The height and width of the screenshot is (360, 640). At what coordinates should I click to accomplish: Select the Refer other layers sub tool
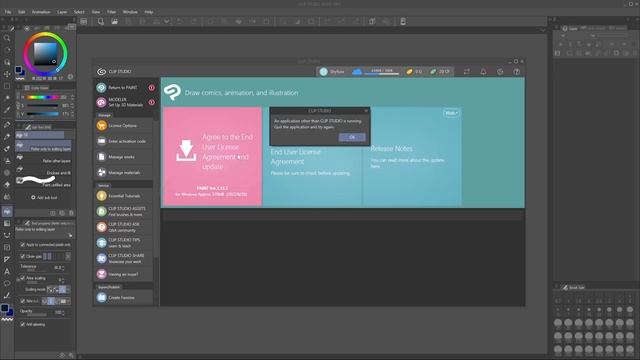(x=43, y=159)
